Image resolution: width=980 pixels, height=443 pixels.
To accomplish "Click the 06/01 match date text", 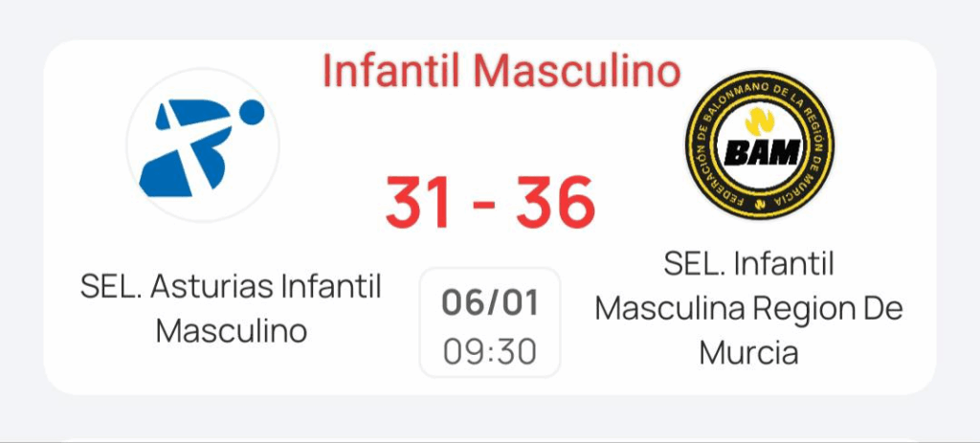I will click(490, 303).
